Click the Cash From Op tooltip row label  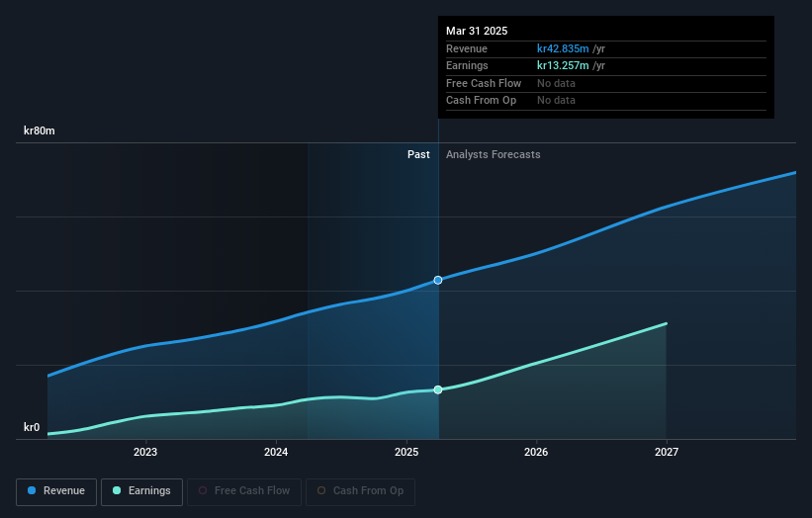481,101
